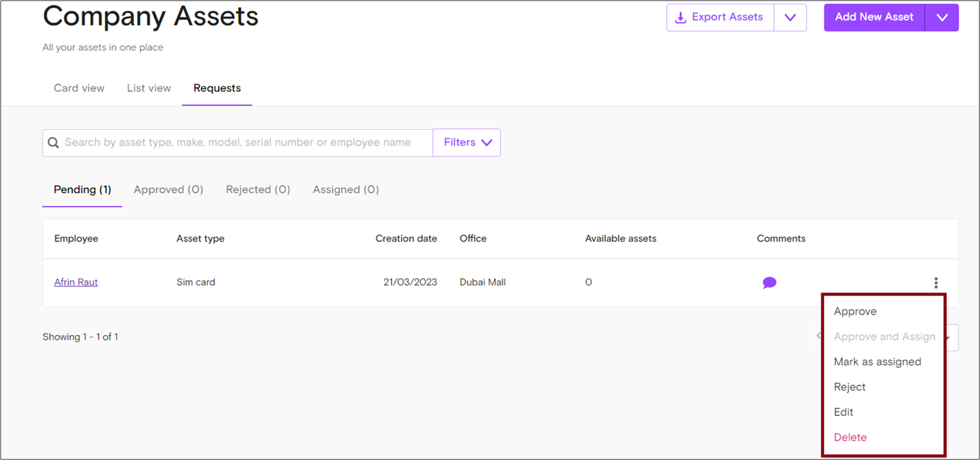Switch to List view
The height and width of the screenshot is (460, 980).
[148, 88]
